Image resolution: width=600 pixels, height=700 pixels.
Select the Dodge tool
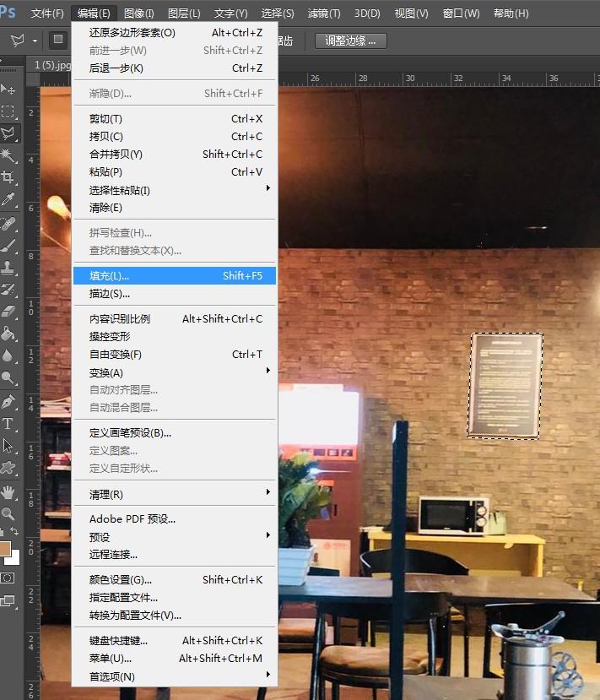click(8, 377)
